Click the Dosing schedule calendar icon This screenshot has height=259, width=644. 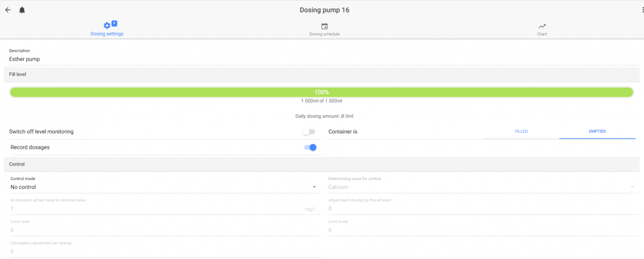(324, 26)
